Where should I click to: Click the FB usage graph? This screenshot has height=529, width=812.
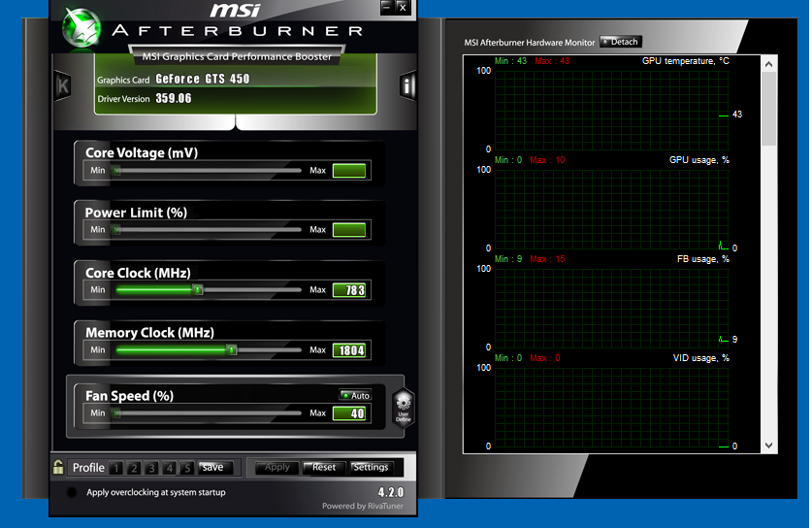611,309
